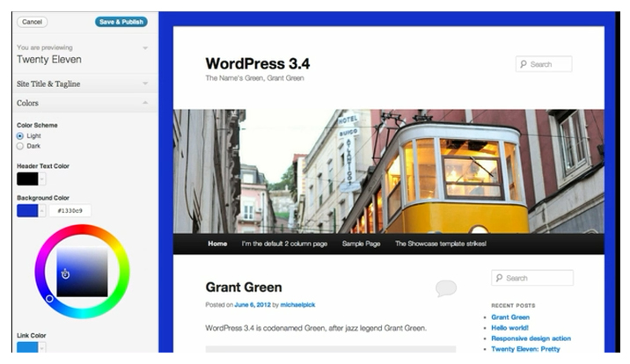The image size is (630, 364).
Task: Click the Cancel button
Action: coord(33,22)
